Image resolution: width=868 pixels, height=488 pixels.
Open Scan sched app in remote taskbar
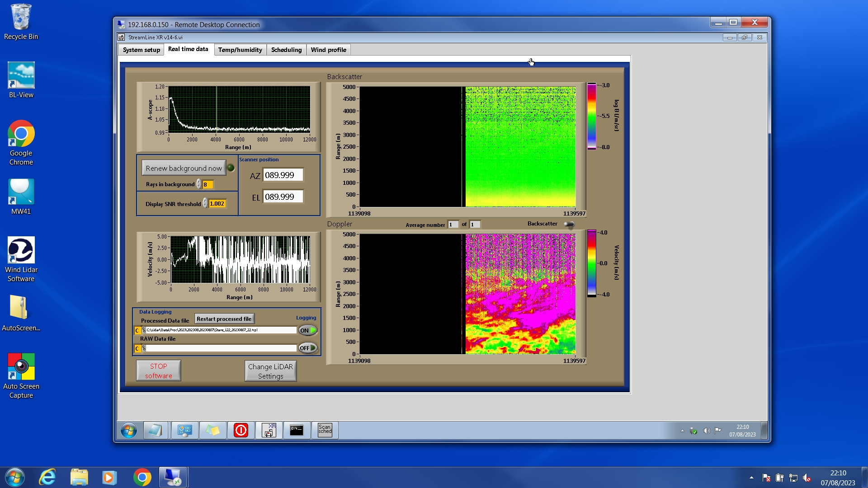[325, 430]
